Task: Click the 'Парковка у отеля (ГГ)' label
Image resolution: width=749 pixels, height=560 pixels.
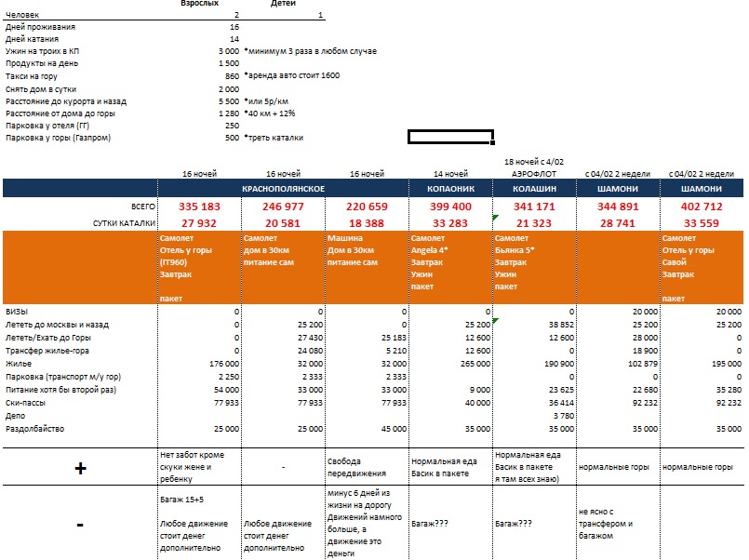Action: point(47,126)
